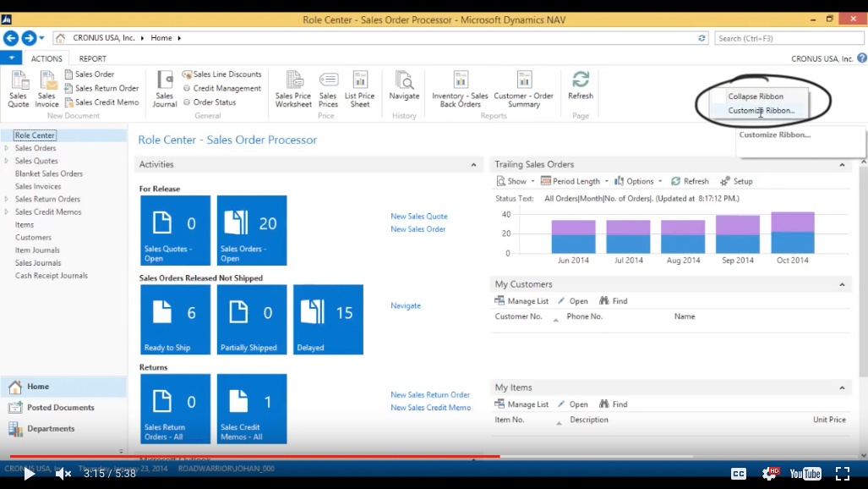Click the Navigate link in Activities
The image size is (868, 489).
click(406, 305)
